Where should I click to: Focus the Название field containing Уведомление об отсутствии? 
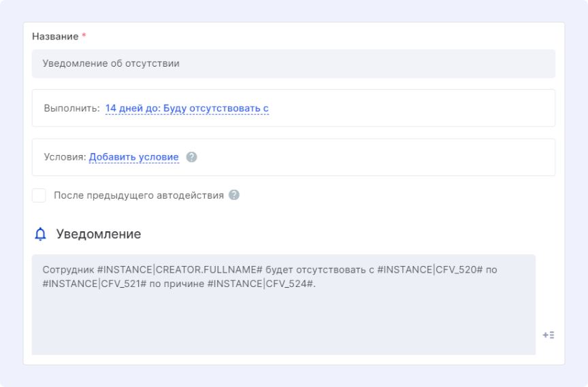coord(293,63)
